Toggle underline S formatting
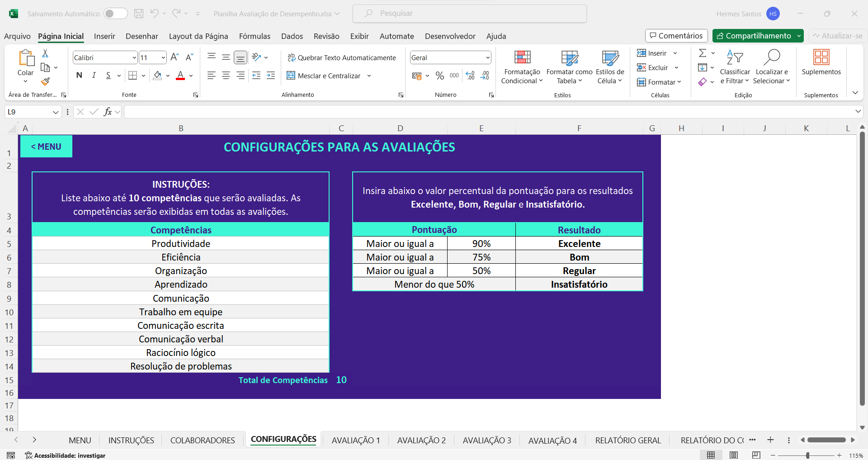868x460 pixels. tap(108, 76)
